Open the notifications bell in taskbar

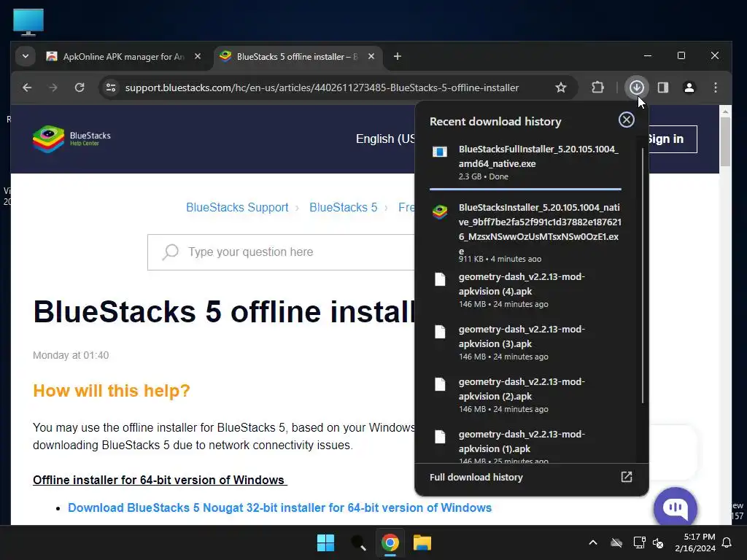click(x=727, y=542)
